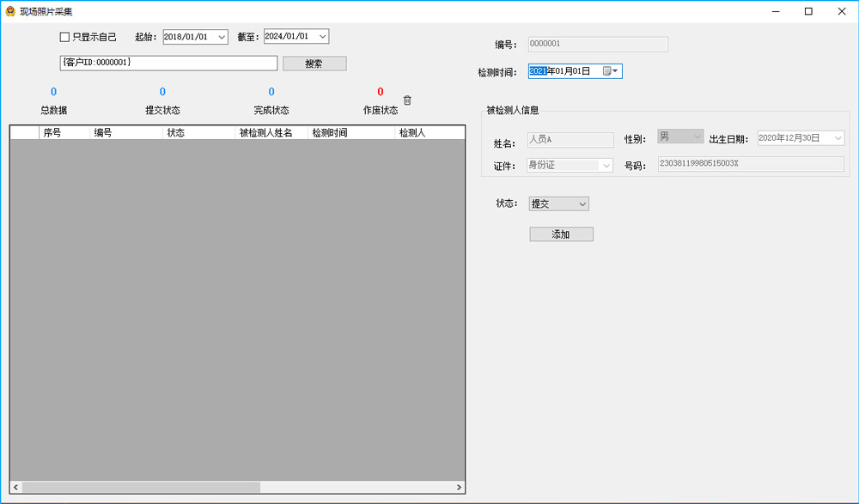Click the 客户ID search input field
859x504 pixels.
pyautogui.click(x=168, y=64)
